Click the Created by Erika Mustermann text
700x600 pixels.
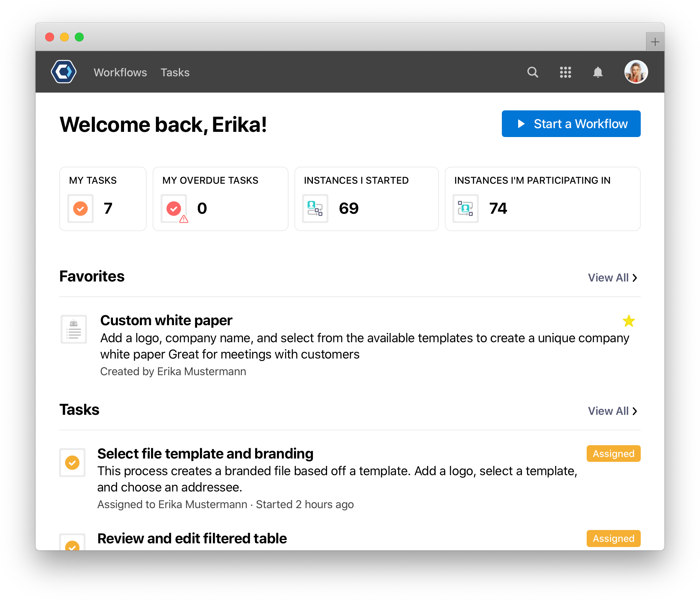pos(173,371)
